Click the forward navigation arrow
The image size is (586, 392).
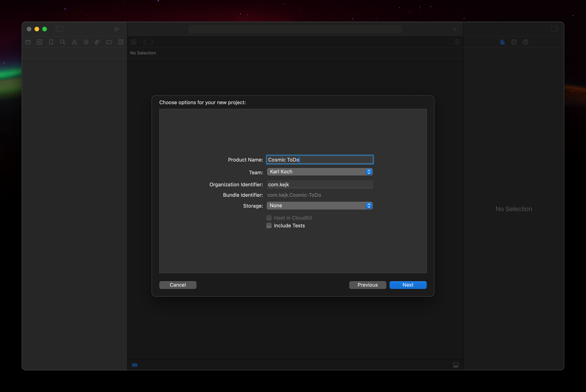(x=152, y=42)
